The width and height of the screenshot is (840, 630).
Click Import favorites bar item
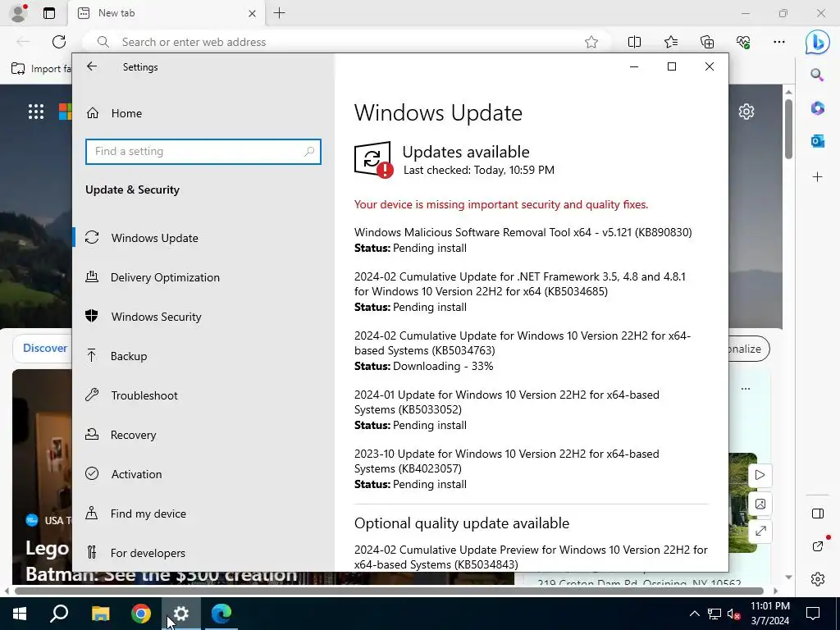point(41,69)
